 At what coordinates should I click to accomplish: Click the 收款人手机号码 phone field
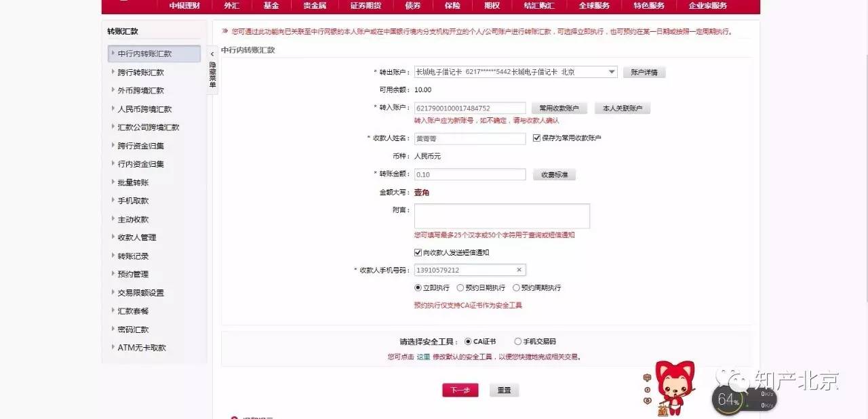point(470,270)
